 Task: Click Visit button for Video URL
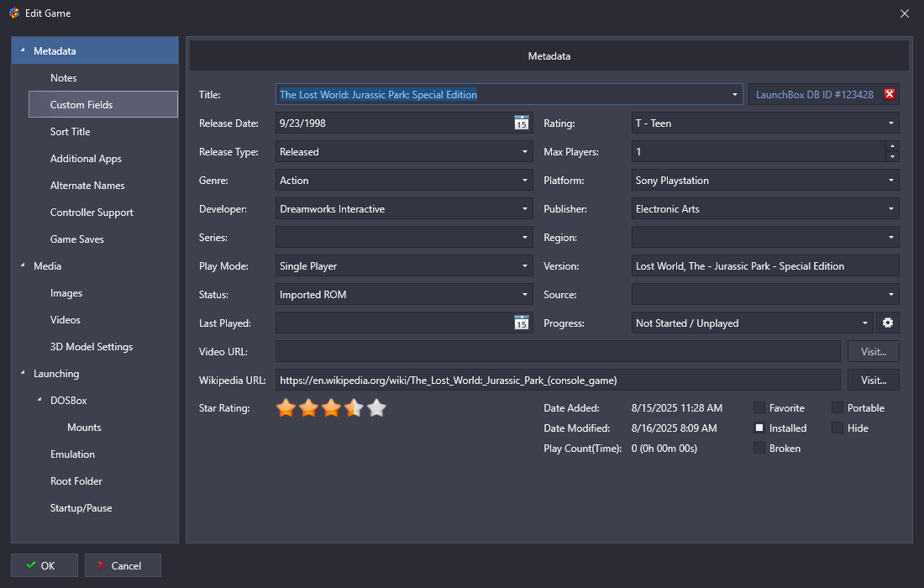pos(874,352)
